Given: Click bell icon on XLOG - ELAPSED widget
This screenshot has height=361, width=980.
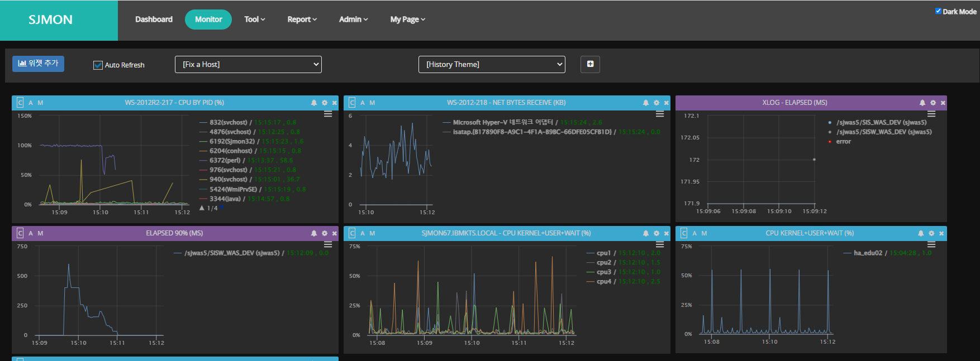Looking at the screenshot, I should point(922,103).
